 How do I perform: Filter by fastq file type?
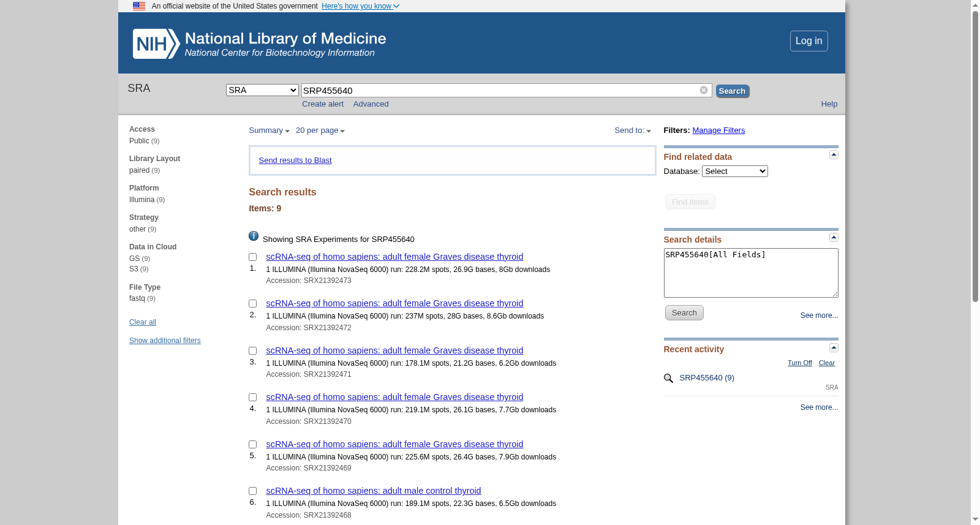pyautogui.click(x=137, y=298)
